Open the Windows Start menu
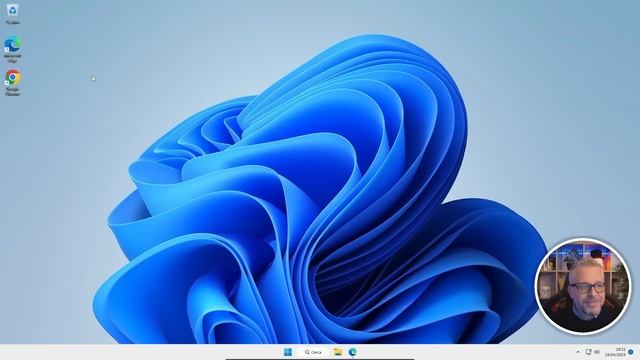This screenshot has height=360, width=640. click(x=288, y=352)
